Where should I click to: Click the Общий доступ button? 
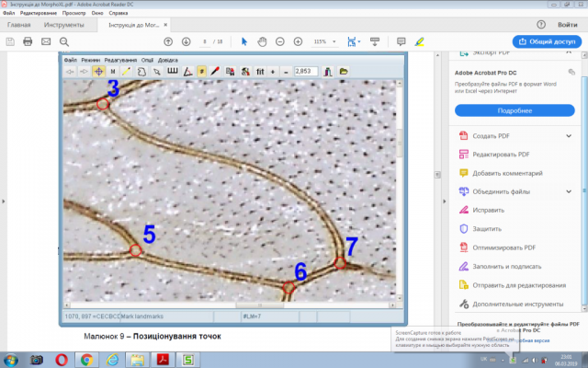point(547,41)
